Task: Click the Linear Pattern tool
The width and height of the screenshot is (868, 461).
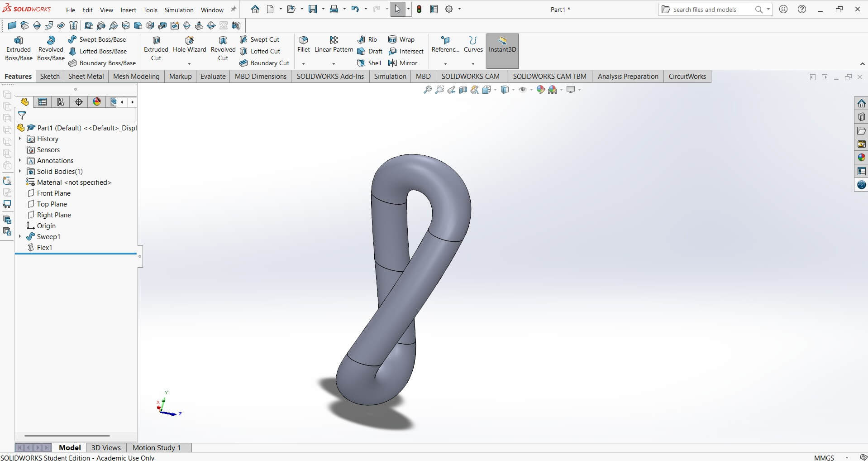Action: pos(334,45)
